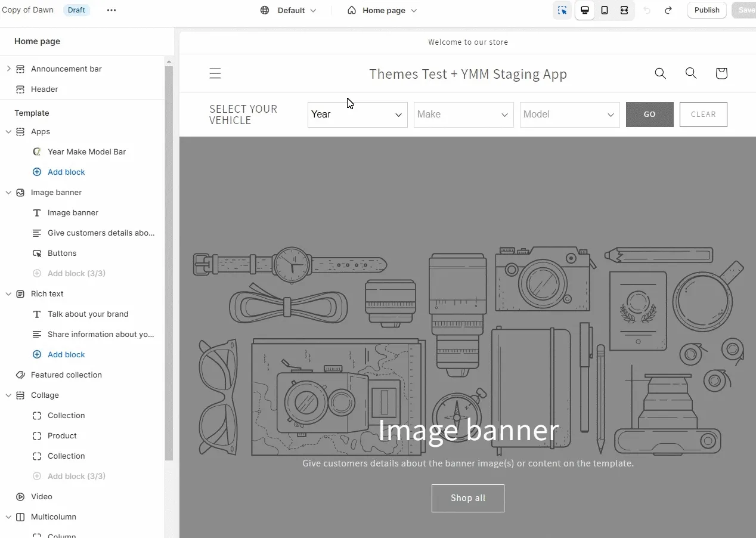This screenshot has width=756, height=538.
Task: Collapse the Image banner section
Action: coord(8,193)
